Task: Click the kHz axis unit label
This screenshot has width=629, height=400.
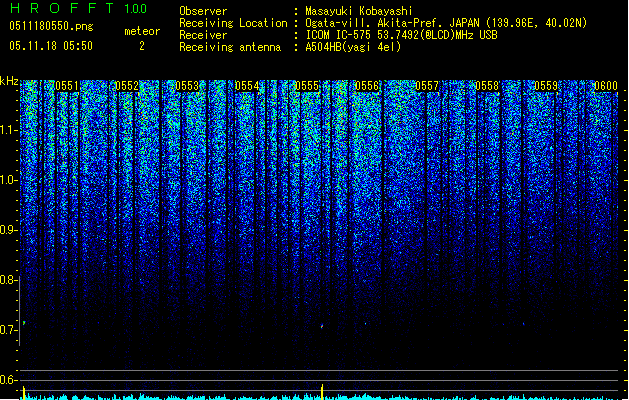Action: pyautogui.click(x=9, y=81)
